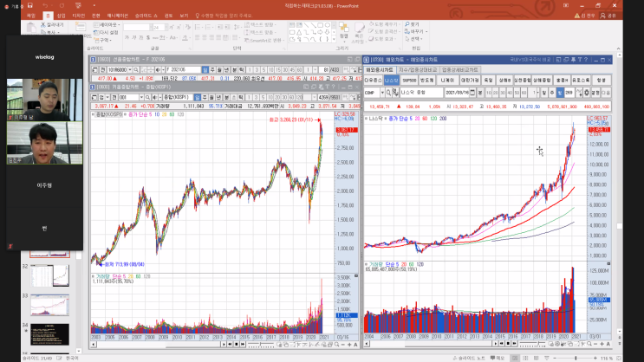Screen dimensions: 644x362
Task: Click the calendar icon beside date 2021/03/16
Action: [472, 93]
